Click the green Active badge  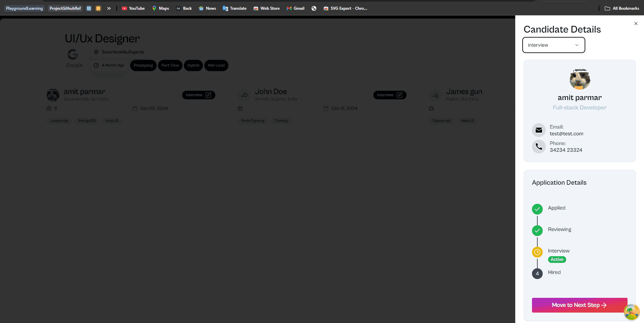click(557, 260)
